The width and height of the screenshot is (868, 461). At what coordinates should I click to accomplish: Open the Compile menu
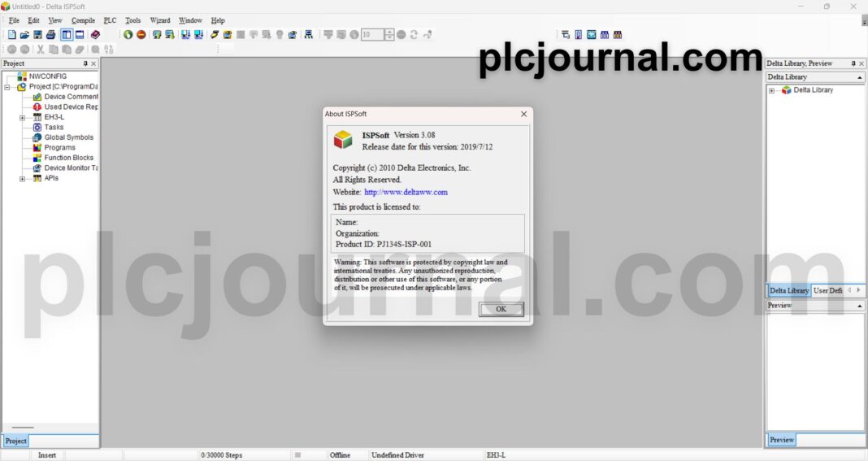click(83, 20)
